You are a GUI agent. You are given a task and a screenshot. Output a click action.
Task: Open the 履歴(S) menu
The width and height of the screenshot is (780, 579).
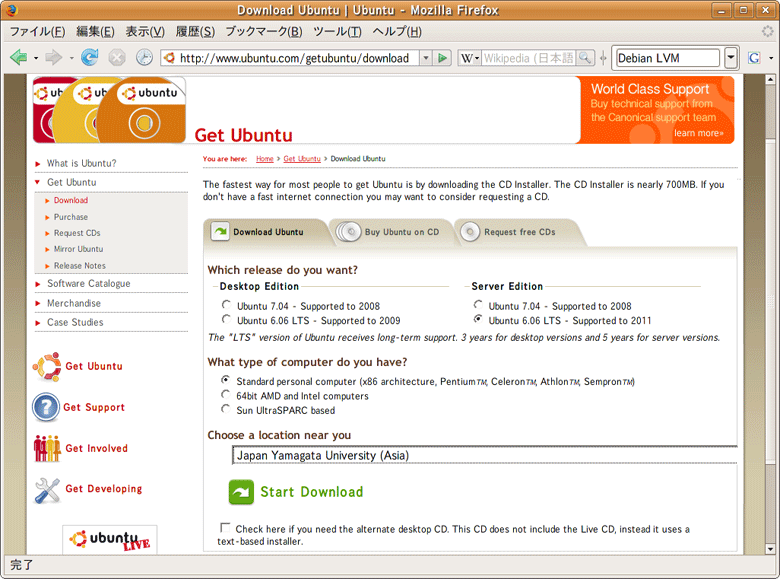click(195, 31)
